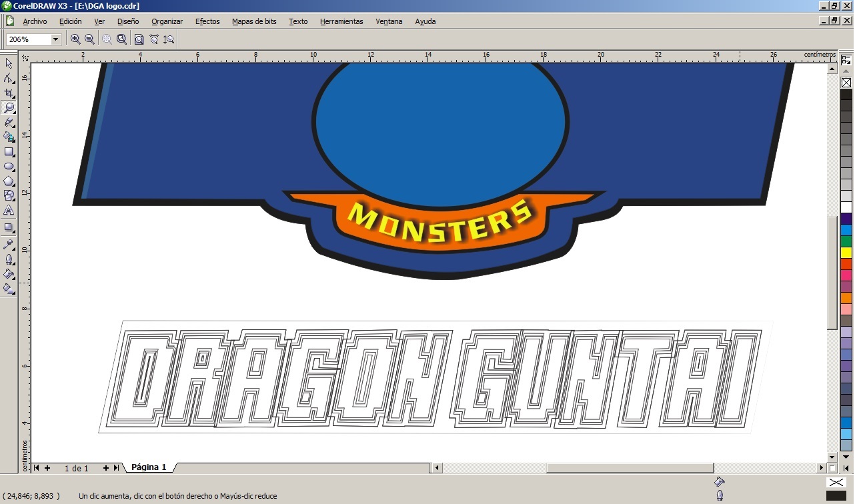Viewport: 857px width, 504px height.
Task: Pick the yellow swatch in palette
Action: pos(846,253)
